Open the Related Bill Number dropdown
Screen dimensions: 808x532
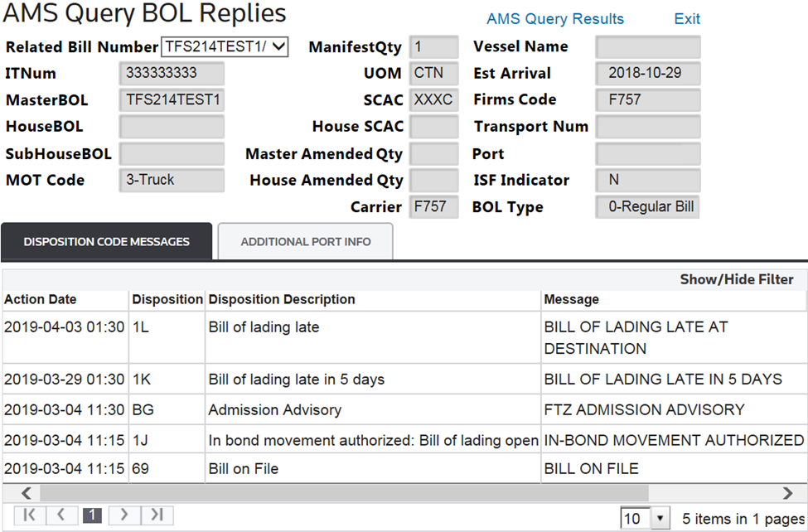[225, 46]
